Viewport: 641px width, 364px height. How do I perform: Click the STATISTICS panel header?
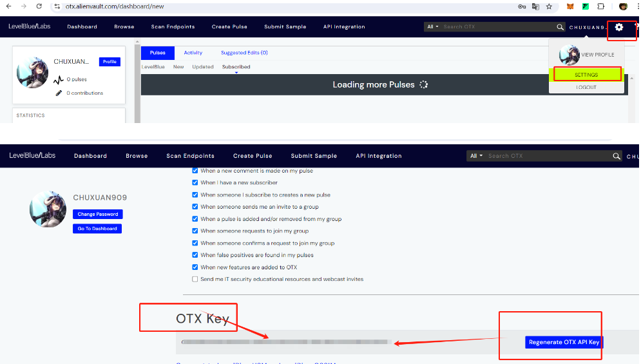tap(31, 115)
